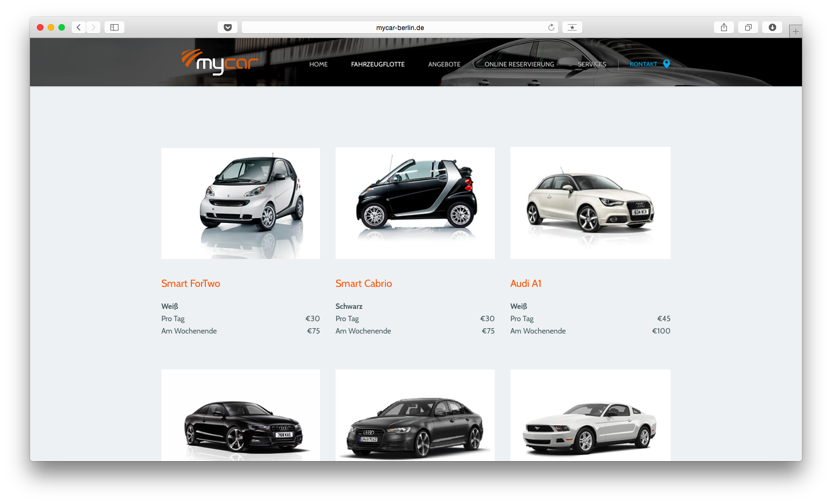Click the Smart ForTwo €75 weekend price
Screen dimensions: 832x504
314,331
